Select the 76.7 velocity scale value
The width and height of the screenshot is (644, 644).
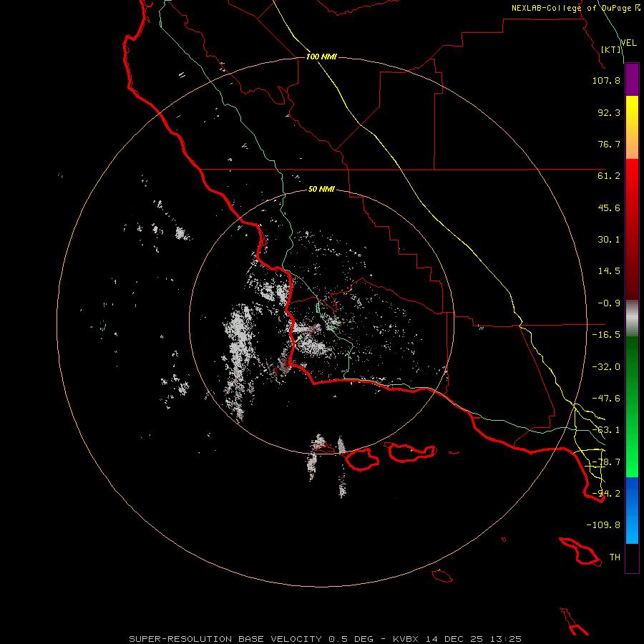pyautogui.click(x=609, y=144)
